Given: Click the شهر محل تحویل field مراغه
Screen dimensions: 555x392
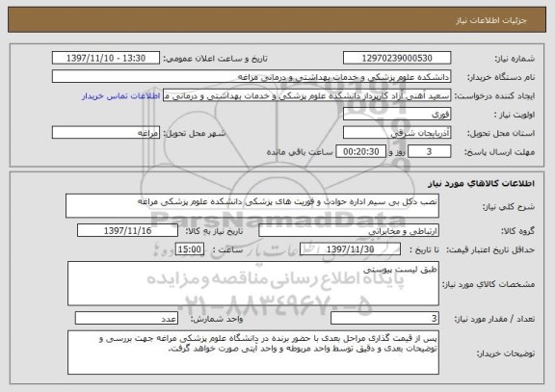Looking at the screenshot, I should click(x=106, y=133).
